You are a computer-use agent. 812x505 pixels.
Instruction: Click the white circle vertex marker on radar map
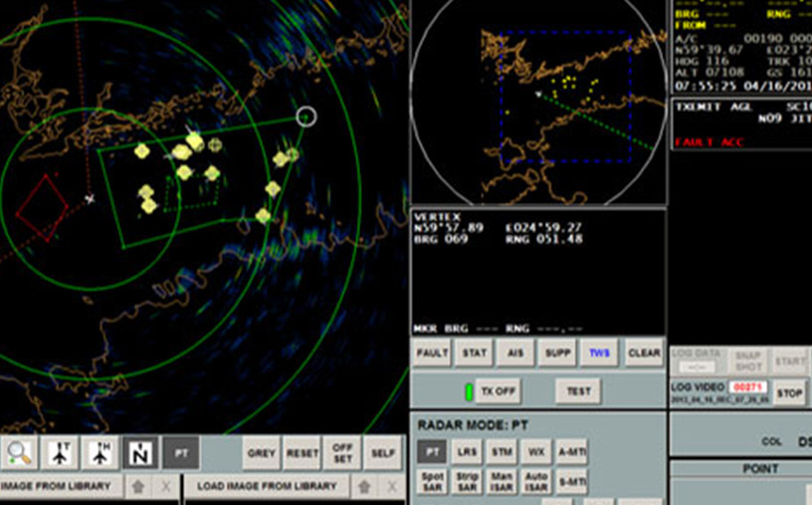point(306,117)
